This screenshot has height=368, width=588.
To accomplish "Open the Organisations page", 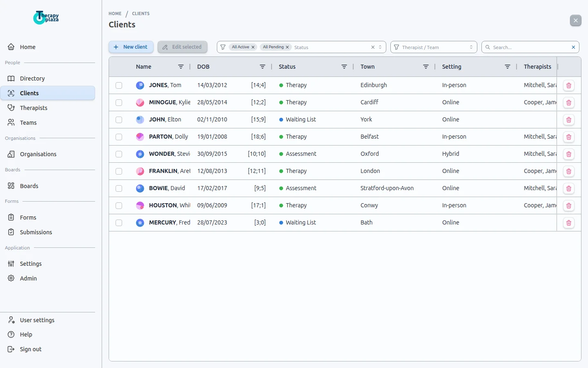I will pos(48,154).
